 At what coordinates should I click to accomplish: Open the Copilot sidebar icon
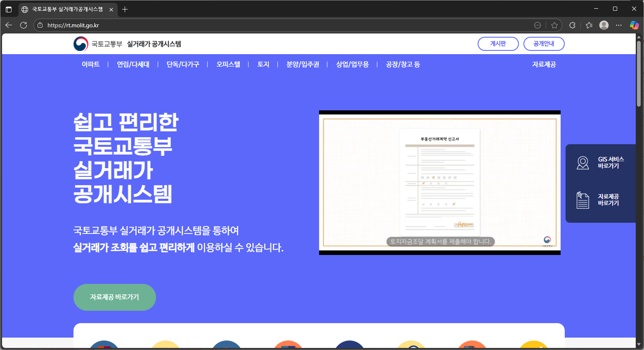click(x=634, y=25)
